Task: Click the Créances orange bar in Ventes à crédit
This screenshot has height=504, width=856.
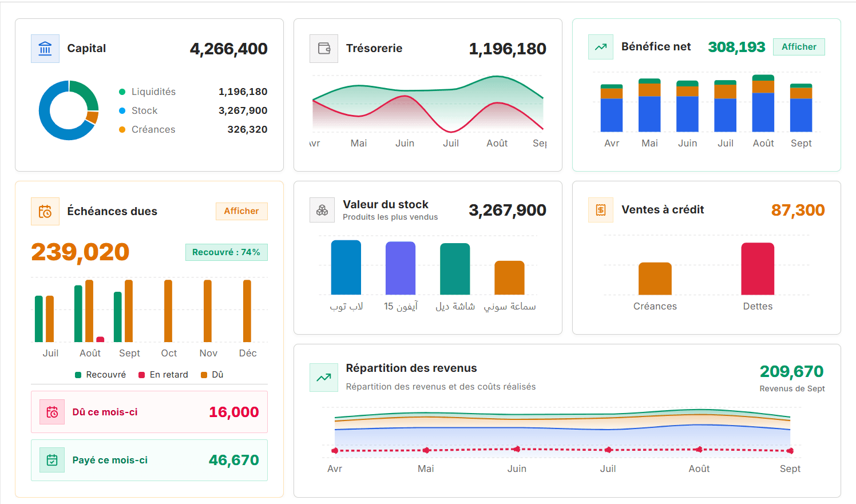Action: 655,279
